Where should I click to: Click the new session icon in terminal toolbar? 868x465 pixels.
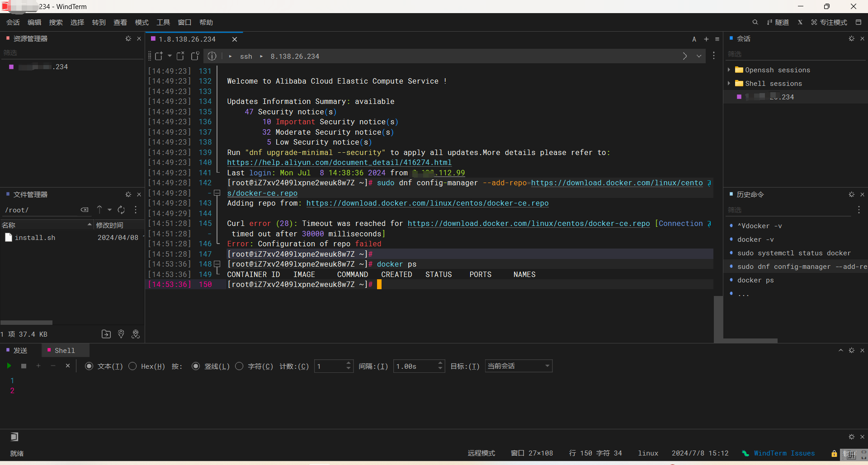(x=159, y=56)
